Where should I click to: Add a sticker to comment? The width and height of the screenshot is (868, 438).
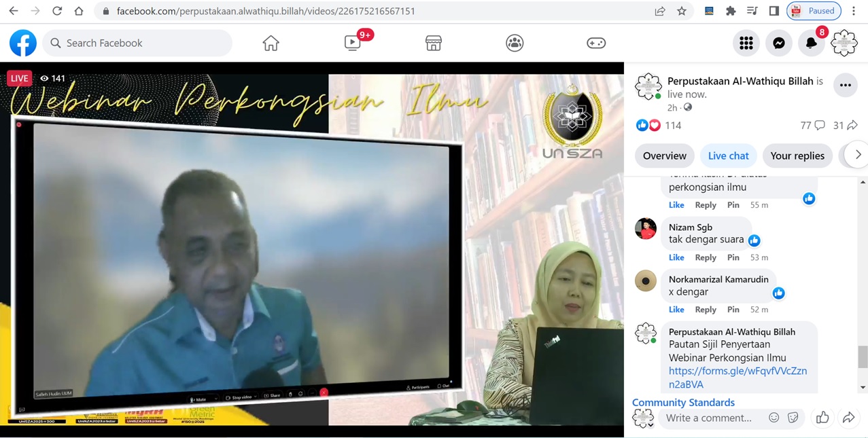tap(793, 418)
